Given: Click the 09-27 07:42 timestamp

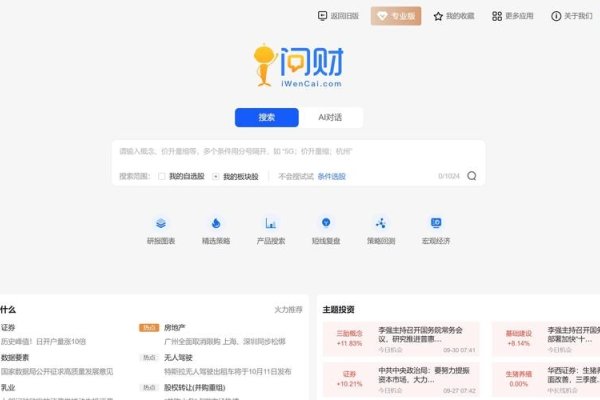Looking at the screenshot, I should pyautogui.click(x=459, y=390).
